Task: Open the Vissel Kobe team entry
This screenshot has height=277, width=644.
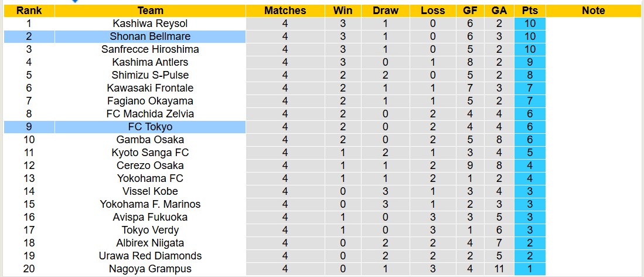Action: 150,191
